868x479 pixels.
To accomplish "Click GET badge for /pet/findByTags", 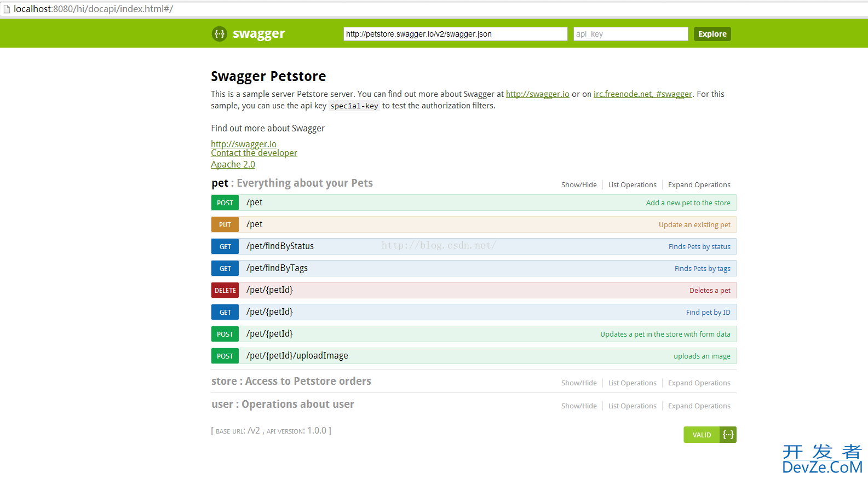I will [225, 268].
